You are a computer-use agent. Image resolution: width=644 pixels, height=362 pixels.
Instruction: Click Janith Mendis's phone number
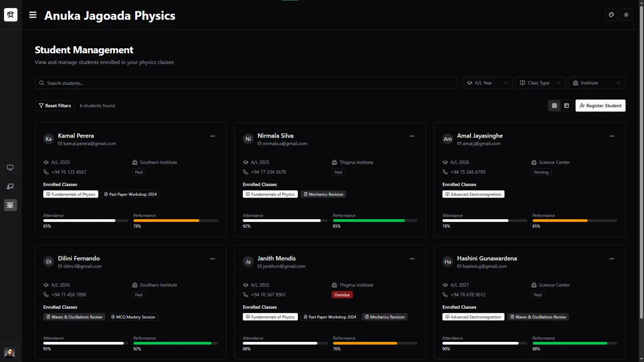click(x=268, y=295)
